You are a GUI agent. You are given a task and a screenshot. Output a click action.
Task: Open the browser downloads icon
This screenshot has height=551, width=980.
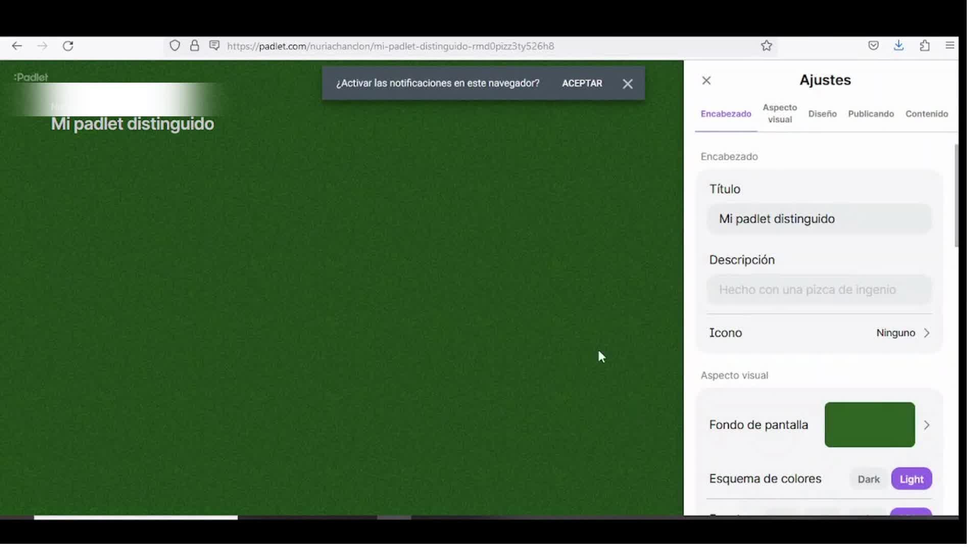899,46
